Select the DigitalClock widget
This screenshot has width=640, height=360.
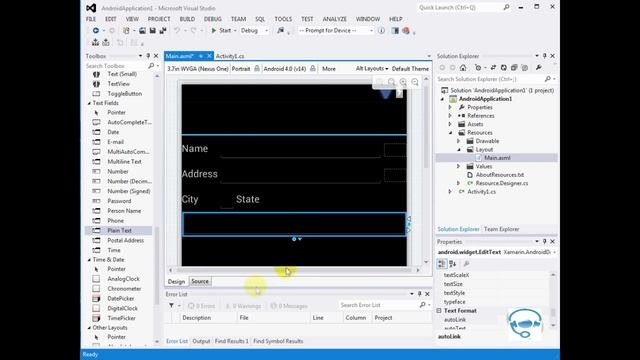point(122,308)
